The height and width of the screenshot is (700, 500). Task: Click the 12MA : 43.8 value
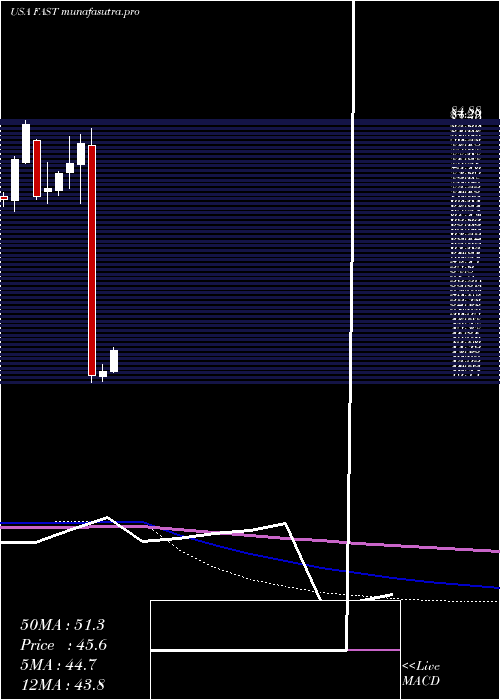coord(62,685)
